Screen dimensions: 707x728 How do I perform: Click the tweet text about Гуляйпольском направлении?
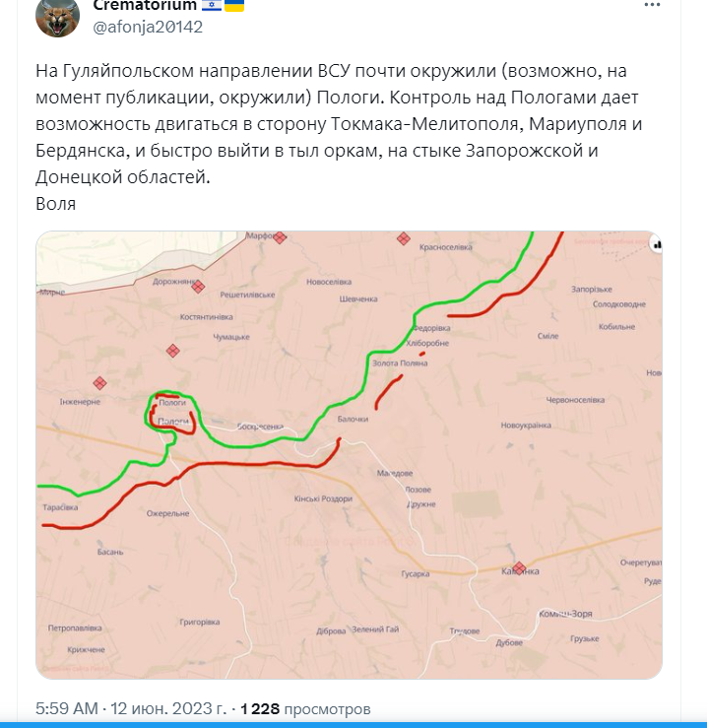click(340, 124)
